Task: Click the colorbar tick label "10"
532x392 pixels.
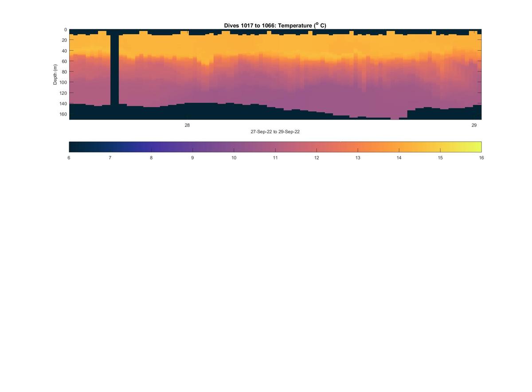Action: [x=234, y=158]
